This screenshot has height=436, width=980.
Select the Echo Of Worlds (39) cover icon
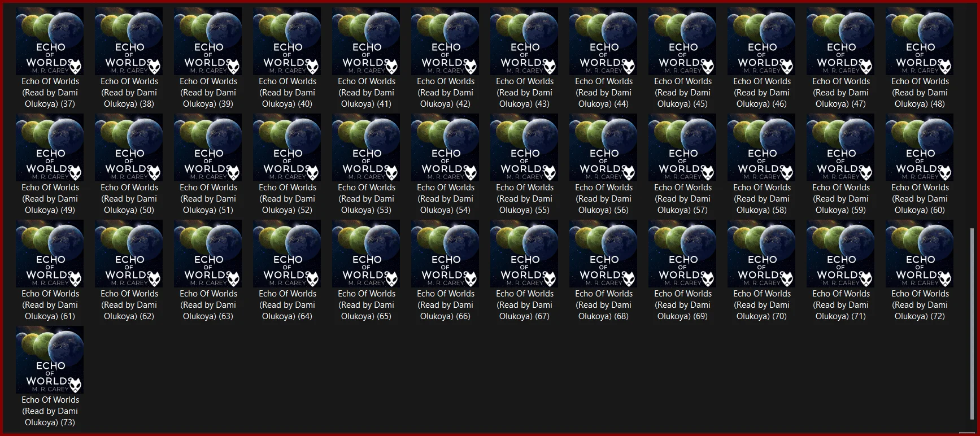click(208, 41)
